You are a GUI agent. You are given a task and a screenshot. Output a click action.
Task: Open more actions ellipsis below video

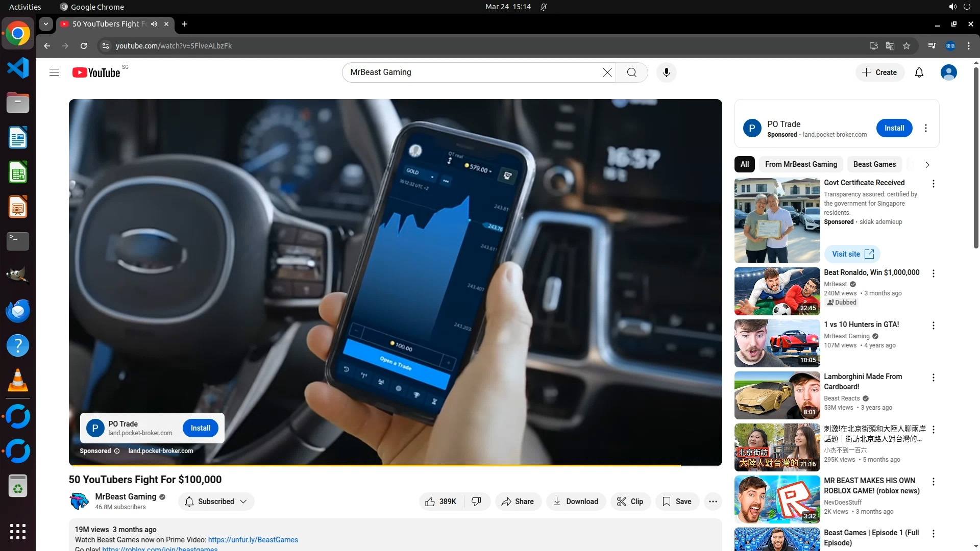(x=713, y=502)
